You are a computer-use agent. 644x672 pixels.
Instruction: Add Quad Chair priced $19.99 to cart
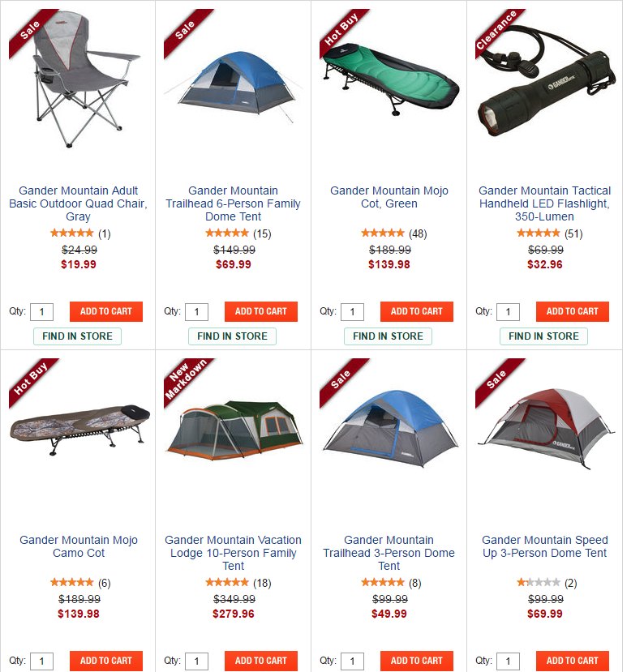click(x=106, y=311)
